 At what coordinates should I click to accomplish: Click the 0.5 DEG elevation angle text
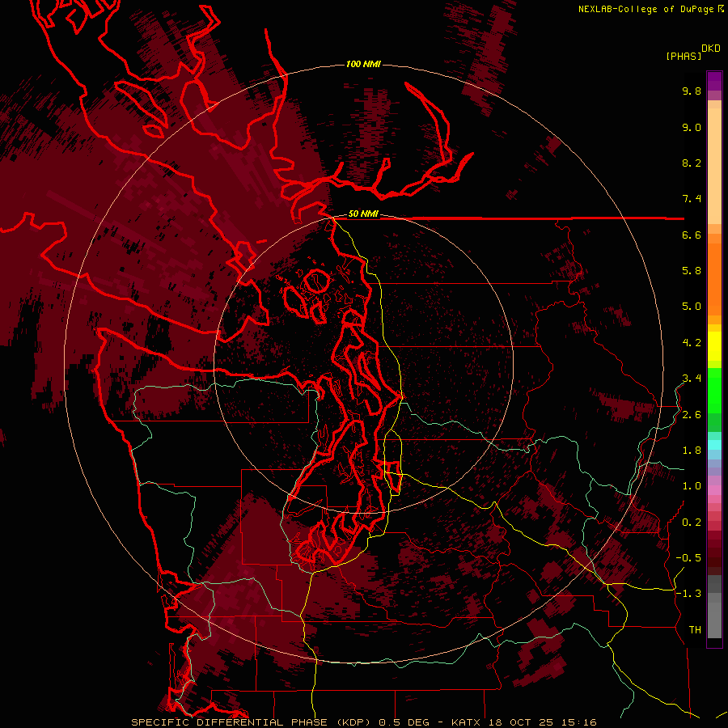pos(405,722)
